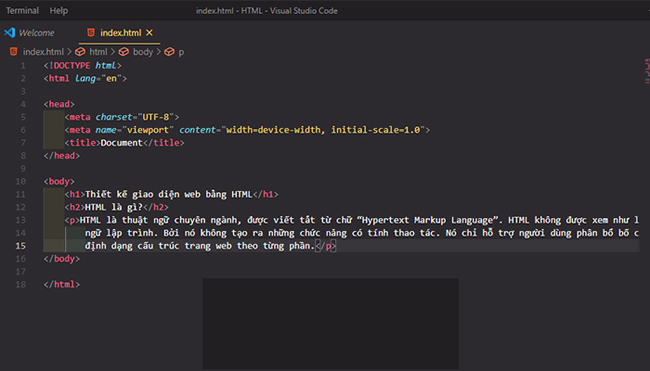Click the closing html tag on line 18
Viewport: 650px width, 371px height.
[62, 284]
